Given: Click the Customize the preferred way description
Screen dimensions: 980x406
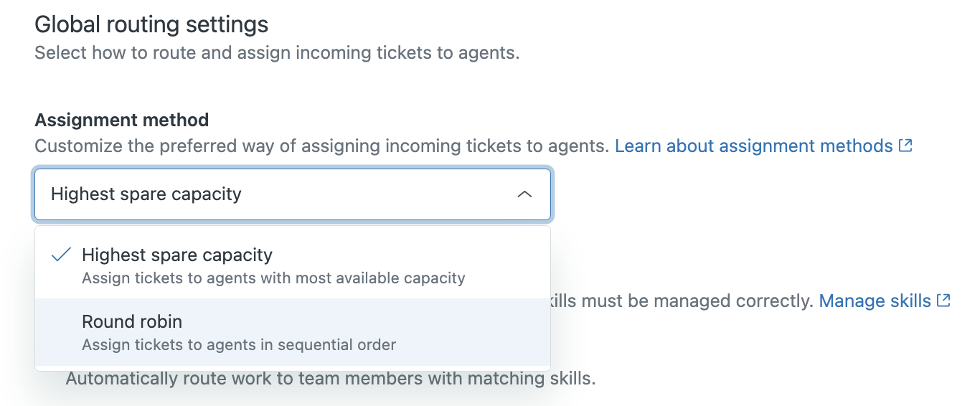Looking at the screenshot, I should click(x=323, y=146).
